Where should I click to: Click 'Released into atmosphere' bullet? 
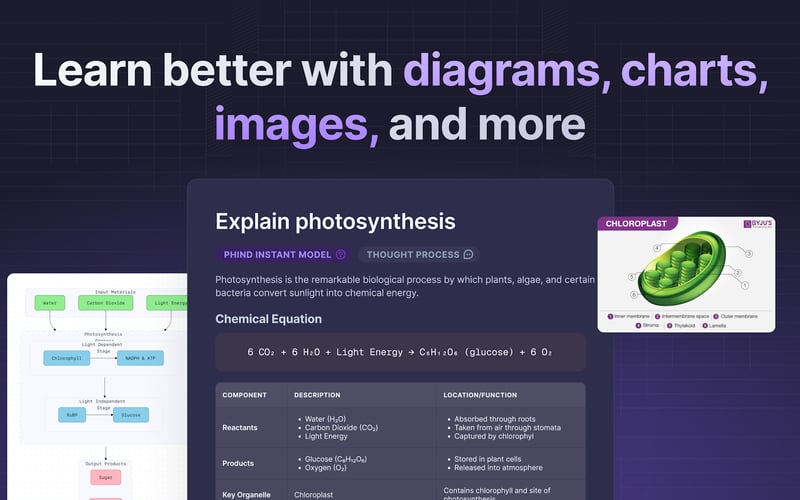(x=498, y=468)
